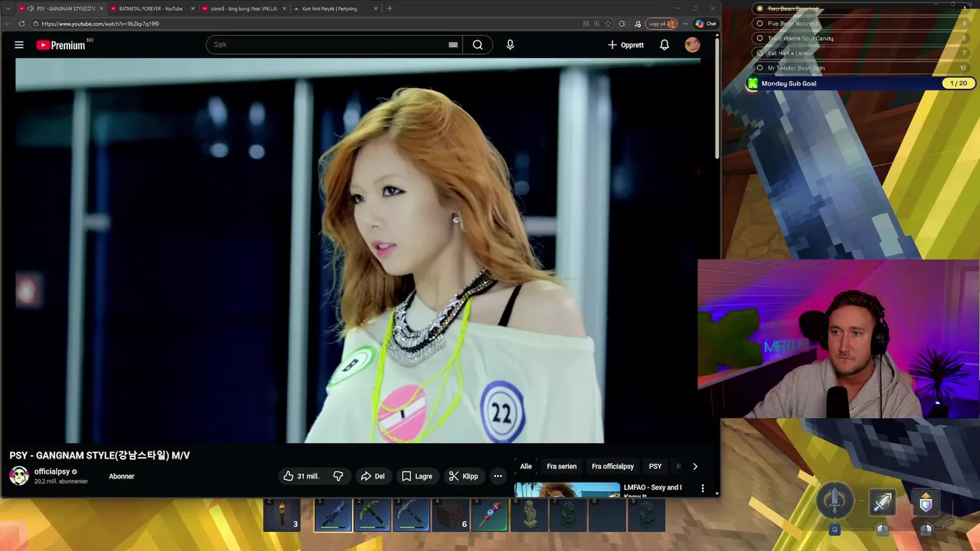Click the Gangnam Style video player
This screenshot has height=551, width=980.
(x=358, y=251)
